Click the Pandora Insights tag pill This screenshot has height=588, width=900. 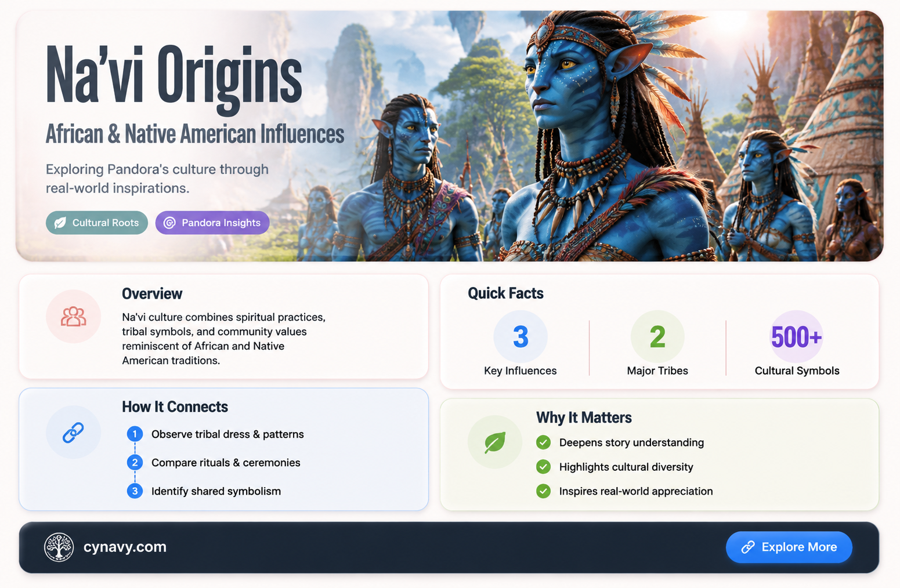click(212, 223)
